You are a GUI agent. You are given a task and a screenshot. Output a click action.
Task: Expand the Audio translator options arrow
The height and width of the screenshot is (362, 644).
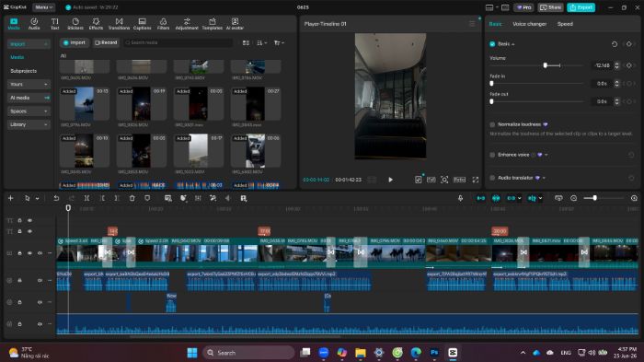[x=544, y=178]
